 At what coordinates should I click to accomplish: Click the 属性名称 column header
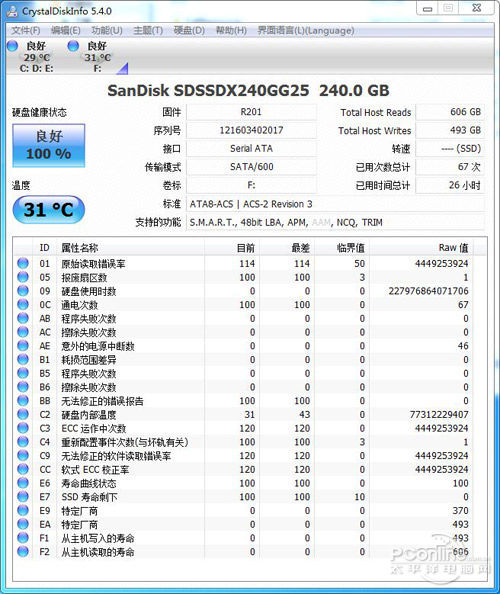coord(131,248)
